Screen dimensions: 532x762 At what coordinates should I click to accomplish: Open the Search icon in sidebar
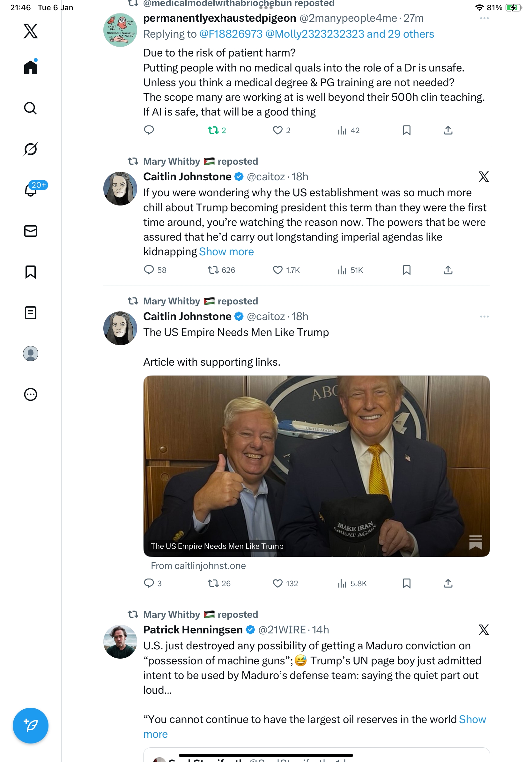click(31, 108)
